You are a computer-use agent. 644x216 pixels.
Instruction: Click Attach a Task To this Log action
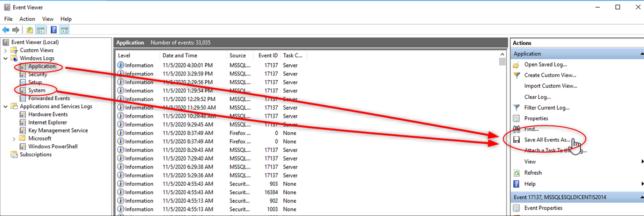pyautogui.click(x=556, y=150)
